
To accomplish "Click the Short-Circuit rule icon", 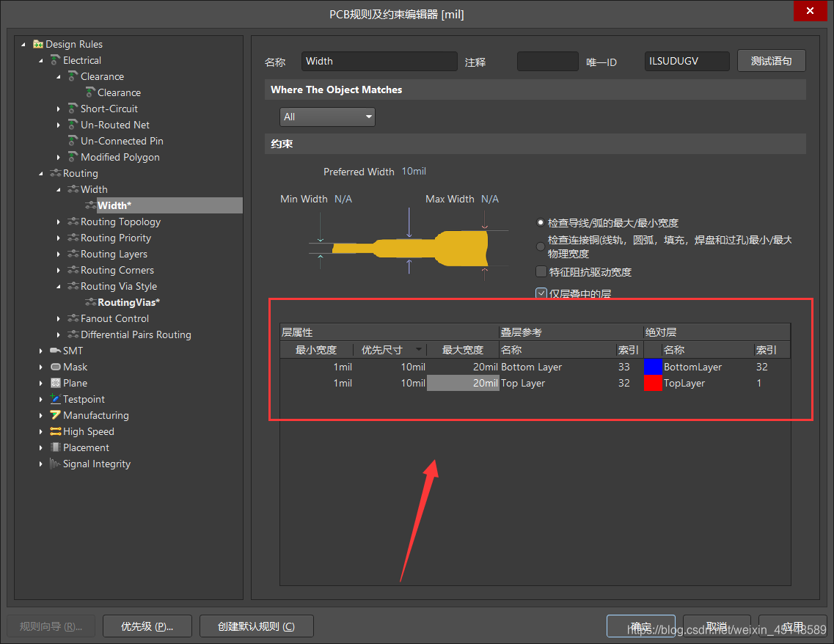I will pos(73,109).
